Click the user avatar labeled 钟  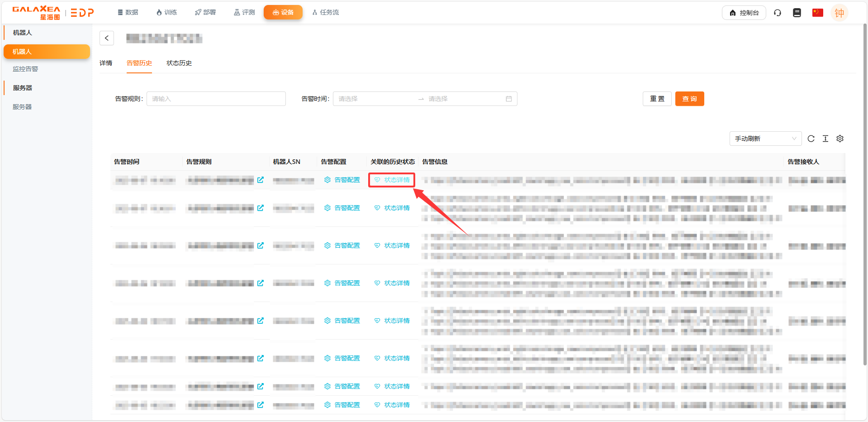click(839, 13)
